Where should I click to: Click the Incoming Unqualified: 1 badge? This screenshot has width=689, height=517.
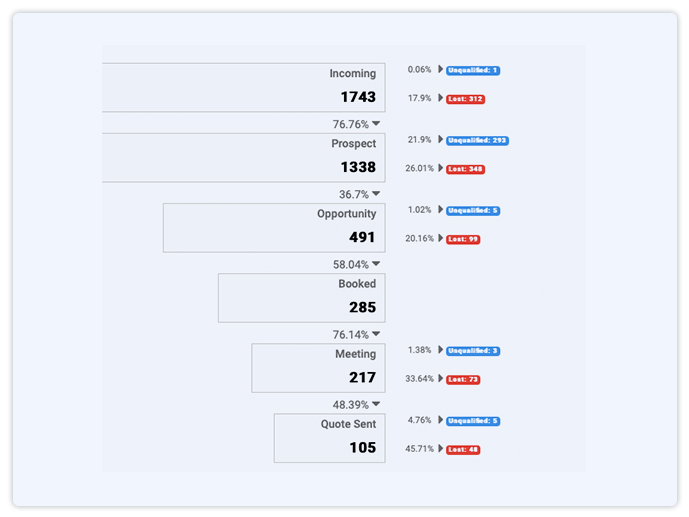473,70
